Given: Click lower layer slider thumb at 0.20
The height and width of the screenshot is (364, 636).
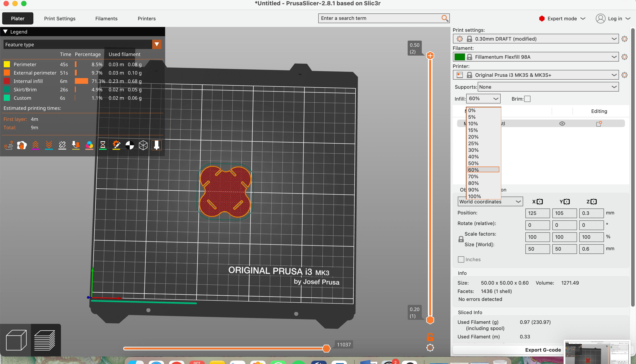Looking at the screenshot, I should point(430,320).
